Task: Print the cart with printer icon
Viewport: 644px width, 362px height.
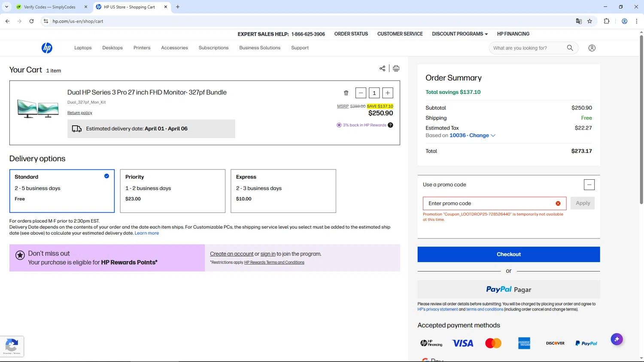Action: click(396, 68)
